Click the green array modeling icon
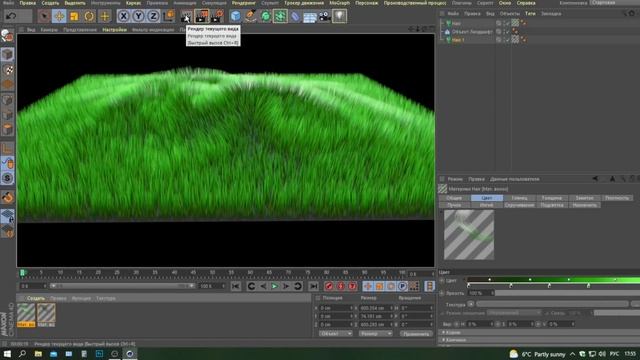 (x=280, y=16)
